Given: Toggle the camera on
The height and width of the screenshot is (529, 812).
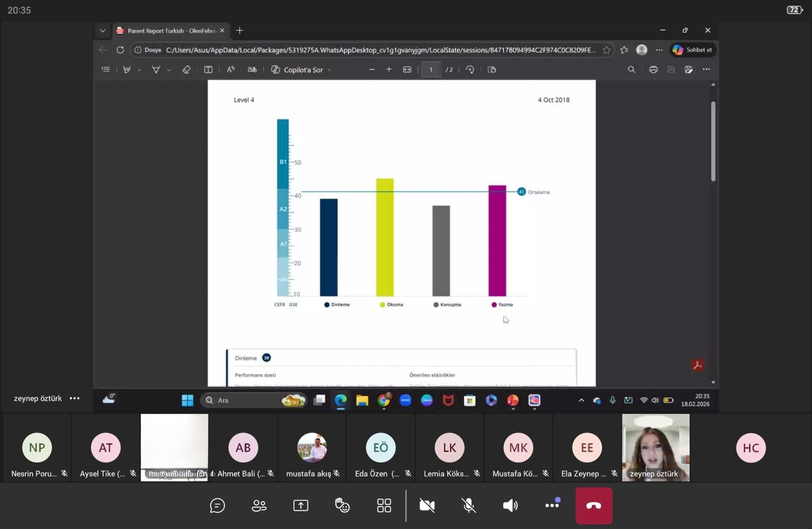Looking at the screenshot, I should click(427, 506).
